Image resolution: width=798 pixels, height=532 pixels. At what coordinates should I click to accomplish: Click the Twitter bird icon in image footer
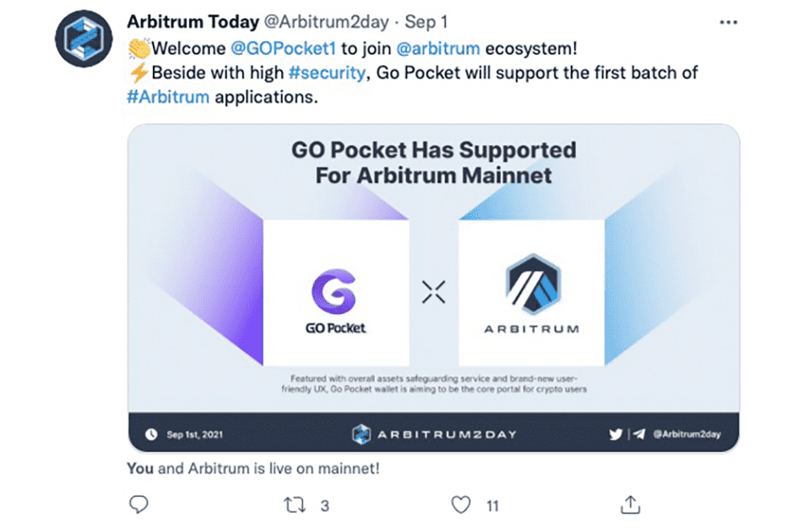pos(616,433)
